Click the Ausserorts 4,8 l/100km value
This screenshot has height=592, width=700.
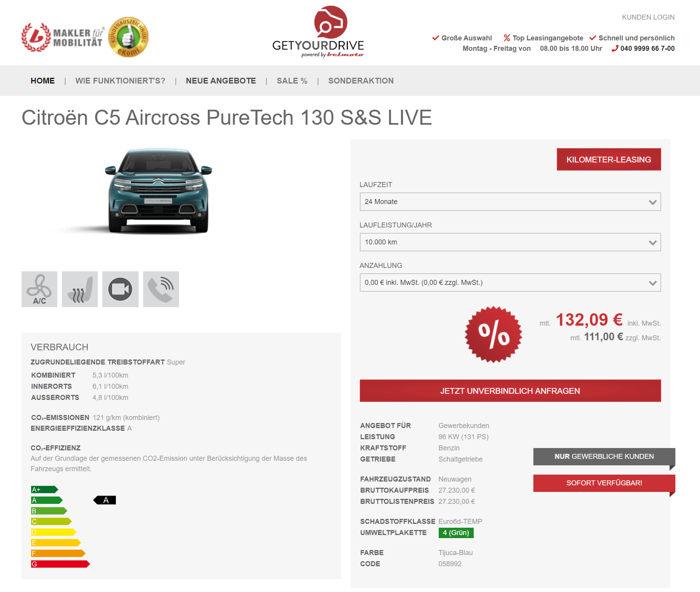coord(110,398)
